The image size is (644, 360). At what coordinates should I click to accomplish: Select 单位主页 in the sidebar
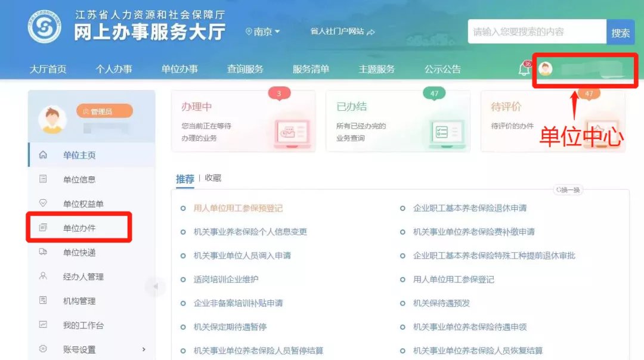(x=92, y=155)
